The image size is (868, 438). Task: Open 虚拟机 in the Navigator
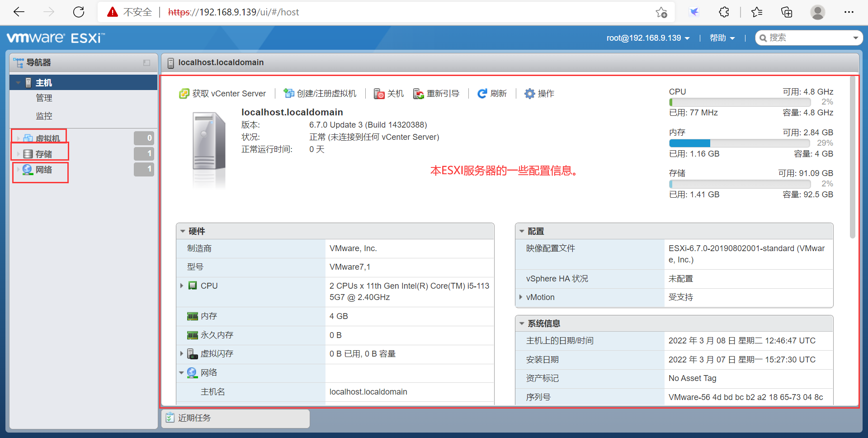pyautogui.click(x=48, y=138)
